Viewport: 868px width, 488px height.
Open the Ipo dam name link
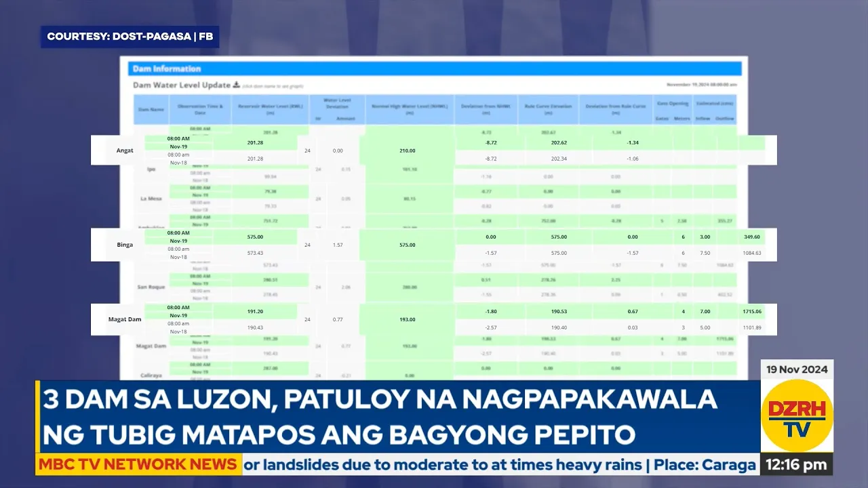pyautogui.click(x=151, y=169)
